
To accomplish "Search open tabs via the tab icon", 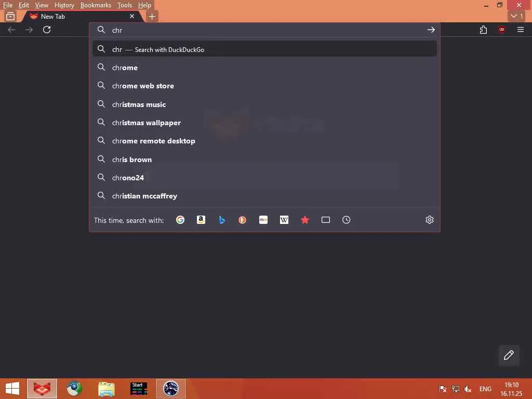I will click(326, 220).
